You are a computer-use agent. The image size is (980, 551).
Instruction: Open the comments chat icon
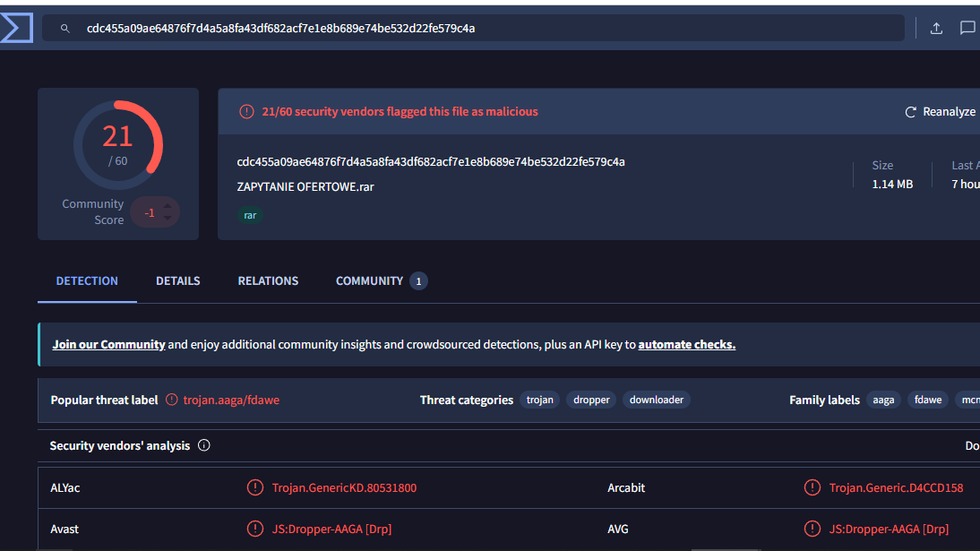[967, 28]
